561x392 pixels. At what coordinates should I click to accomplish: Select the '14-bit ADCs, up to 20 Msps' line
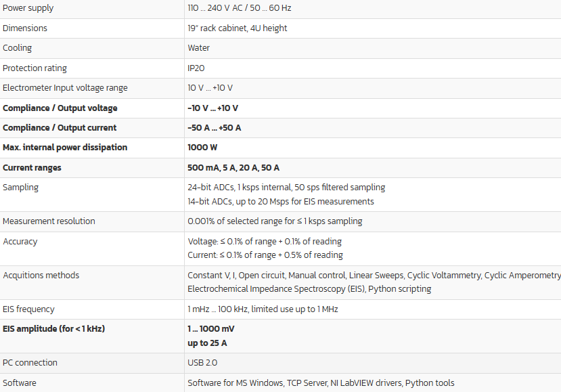tap(280, 201)
